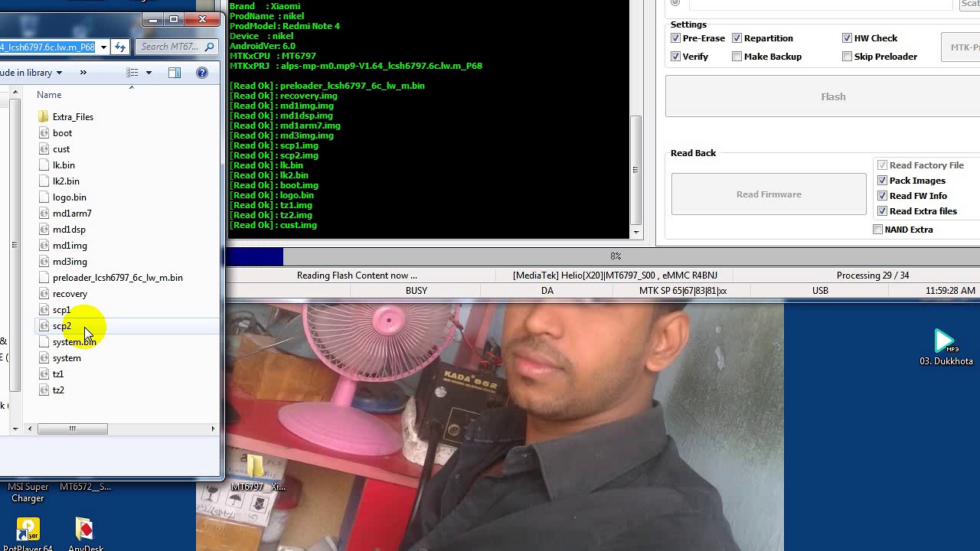
Task: Open AnyDesk desktop shortcut
Action: [85, 534]
